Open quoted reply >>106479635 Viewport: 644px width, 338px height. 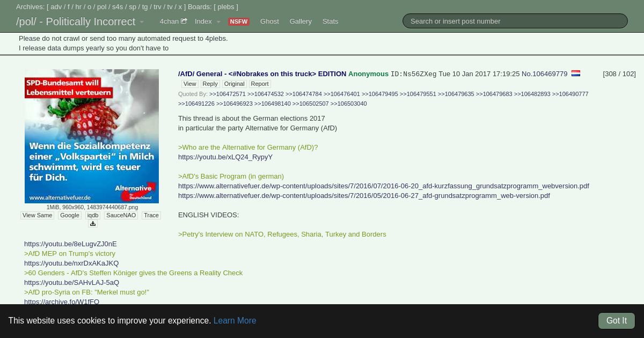[456, 94]
